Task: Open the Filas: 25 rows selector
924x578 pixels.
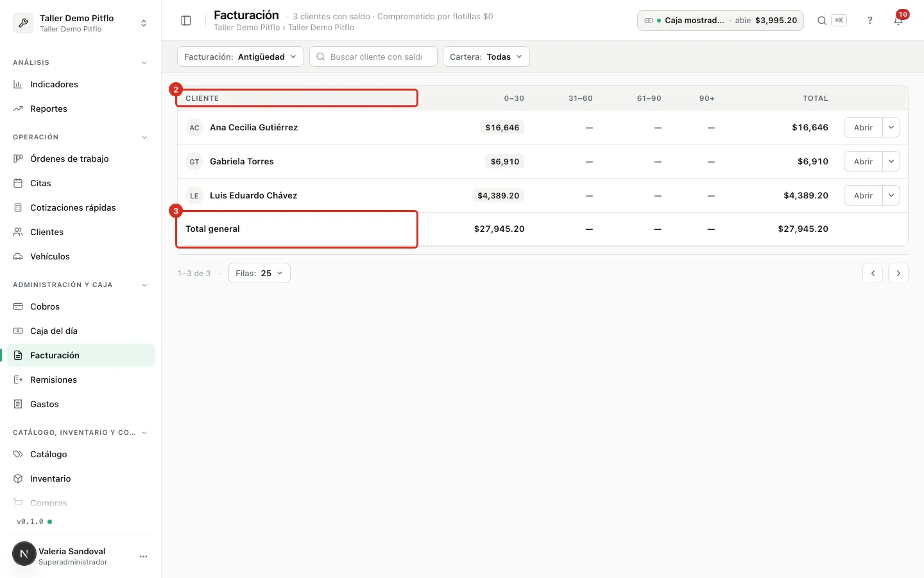Action: pos(259,273)
